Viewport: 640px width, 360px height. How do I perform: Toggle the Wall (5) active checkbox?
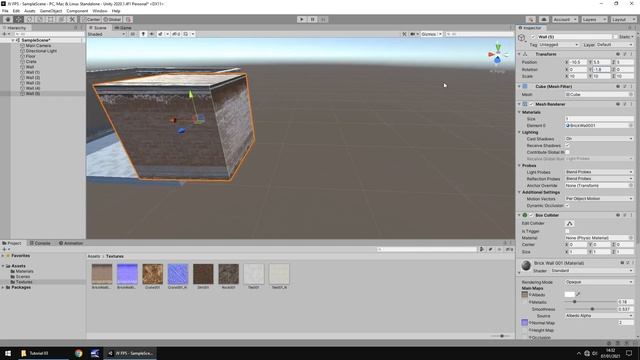click(533, 37)
